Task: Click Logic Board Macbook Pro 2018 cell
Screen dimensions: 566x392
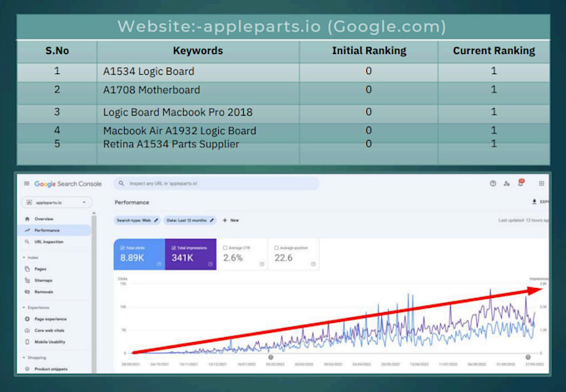Action: (x=198, y=112)
